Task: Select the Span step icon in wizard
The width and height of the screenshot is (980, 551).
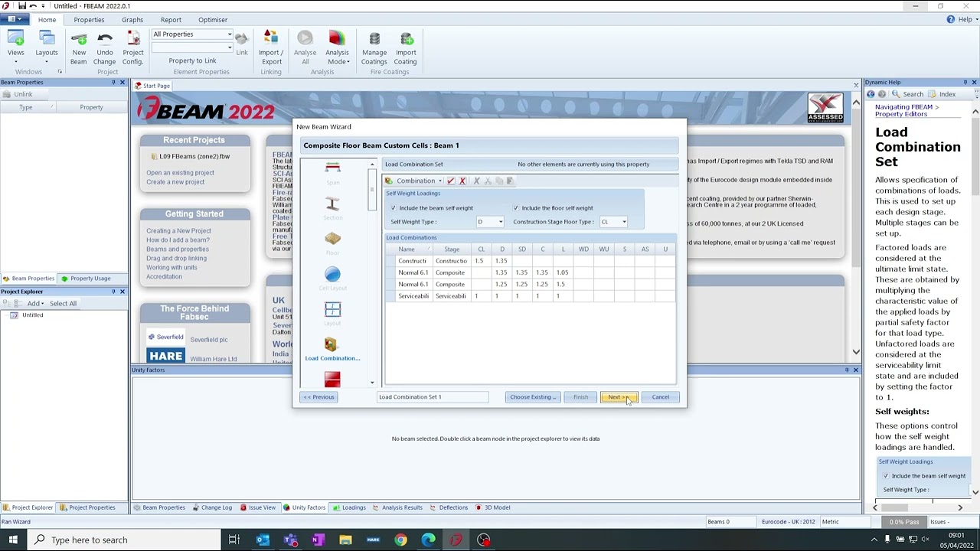Action: tap(332, 168)
